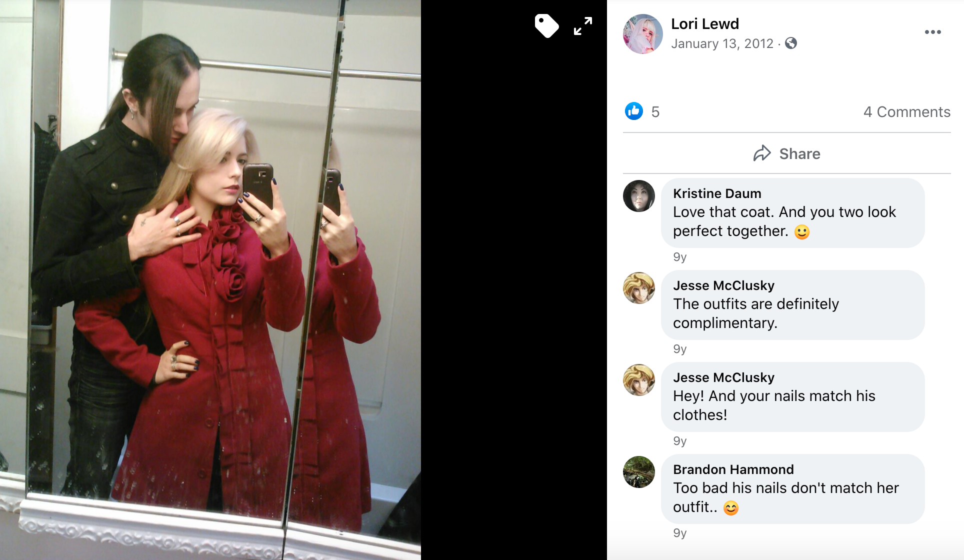
Task: Click the blue thumbs-up reaction icon
Action: [x=634, y=111]
